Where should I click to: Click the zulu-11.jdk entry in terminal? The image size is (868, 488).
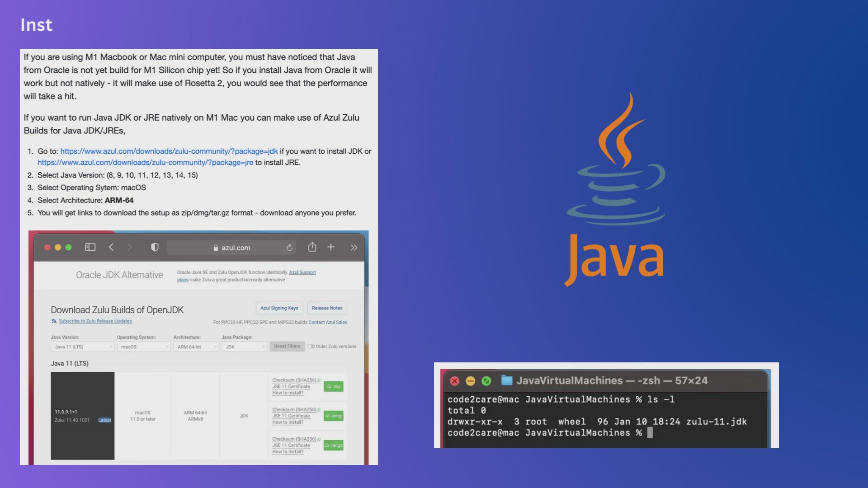(717, 422)
